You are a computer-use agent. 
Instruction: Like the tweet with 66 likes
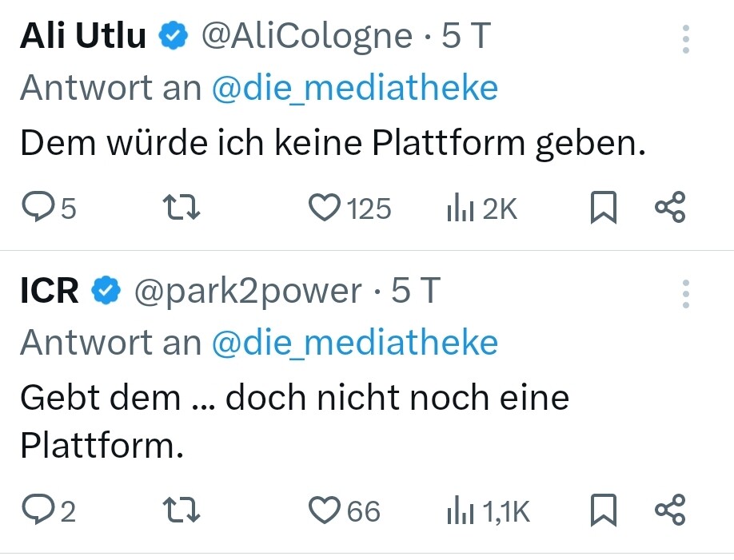[325, 510]
